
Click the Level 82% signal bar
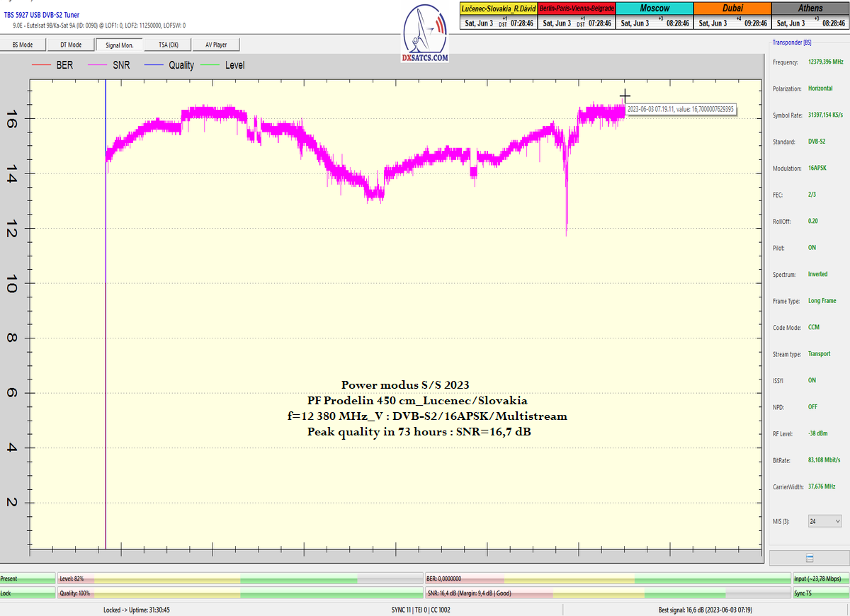(239, 578)
